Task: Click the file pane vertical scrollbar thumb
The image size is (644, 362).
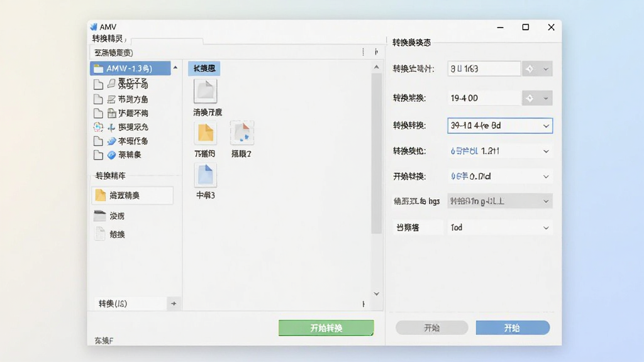Action: (x=376, y=153)
